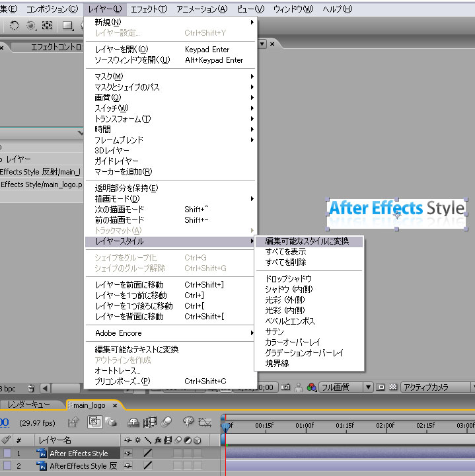This screenshot has width=475, height=476.
Task: Open エフェクト(T) menu
Action: click(149, 9)
